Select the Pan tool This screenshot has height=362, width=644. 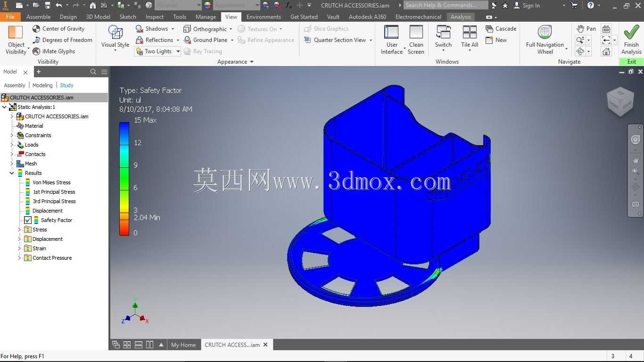click(586, 29)
